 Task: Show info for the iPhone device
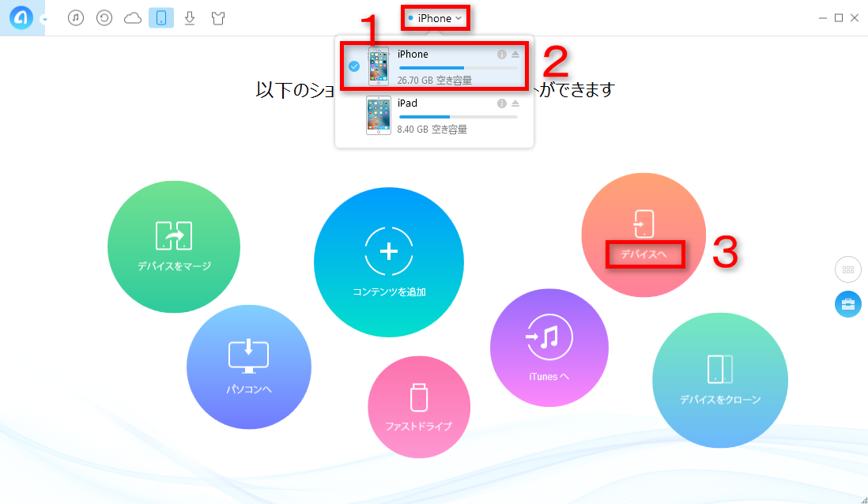501,55
